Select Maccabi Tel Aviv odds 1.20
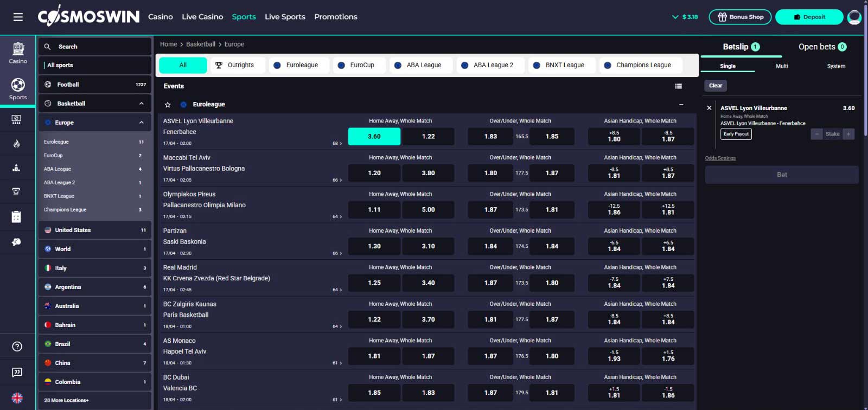The width and height of the screenshot is (868, 410). (x=374, y=173)
